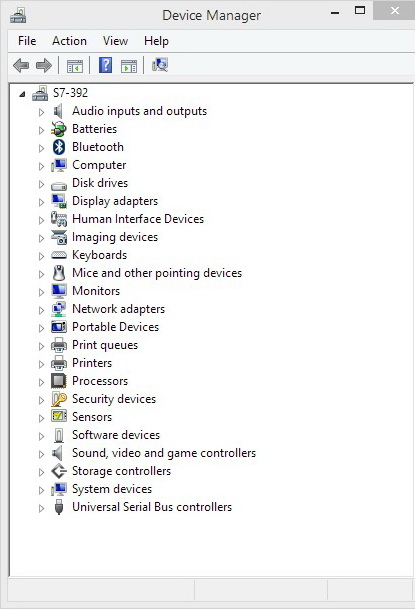Click the Universal Serial Bus controllers icon

[59, 507]
